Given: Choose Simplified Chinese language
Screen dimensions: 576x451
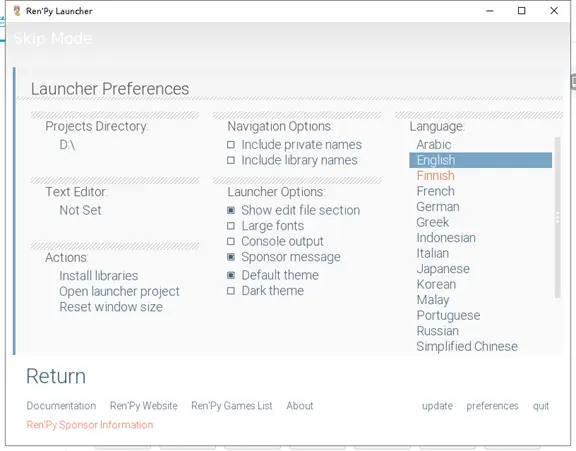Looking at the screenshot, I should tap(467, 346).
